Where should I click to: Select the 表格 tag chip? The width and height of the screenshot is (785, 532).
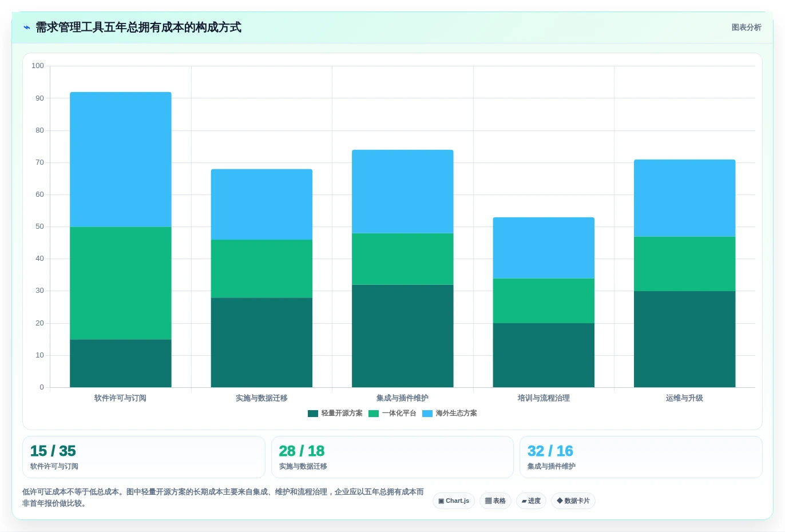click(495, 501)
